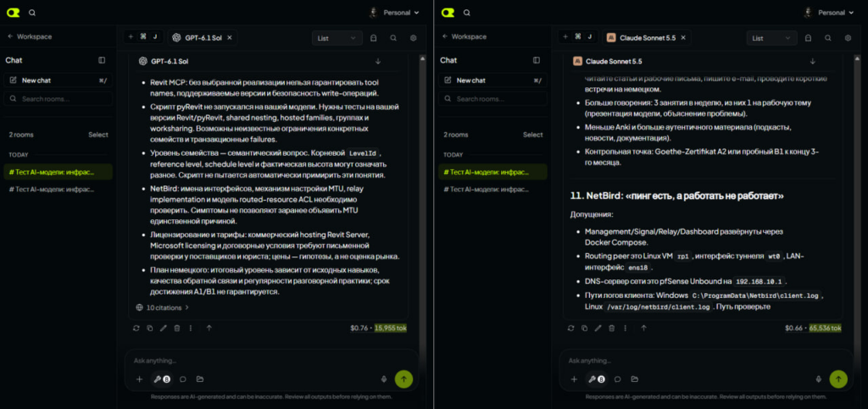
Task: Start a New chat in right window
Action: coord(492,80)
